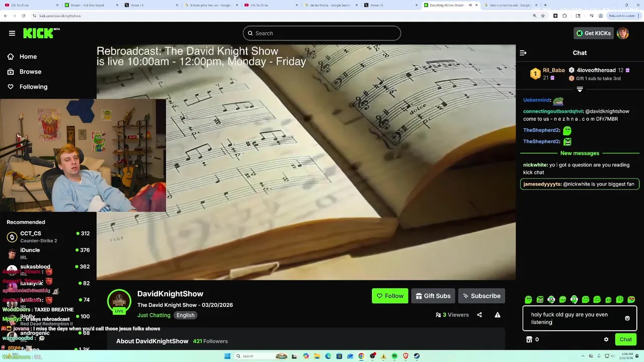Open the Kick shop icon
Screen dimensions: 644x362
pyautogui.click(x=529, y=339)
